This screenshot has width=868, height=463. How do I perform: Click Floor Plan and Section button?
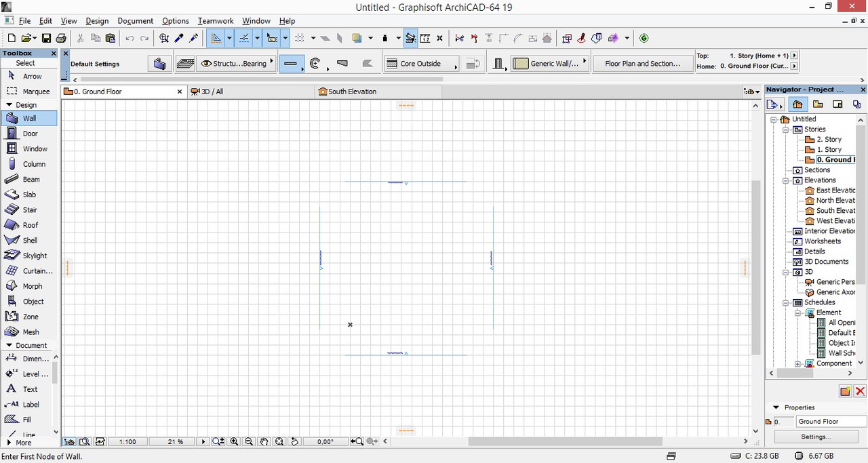(643, 64)
